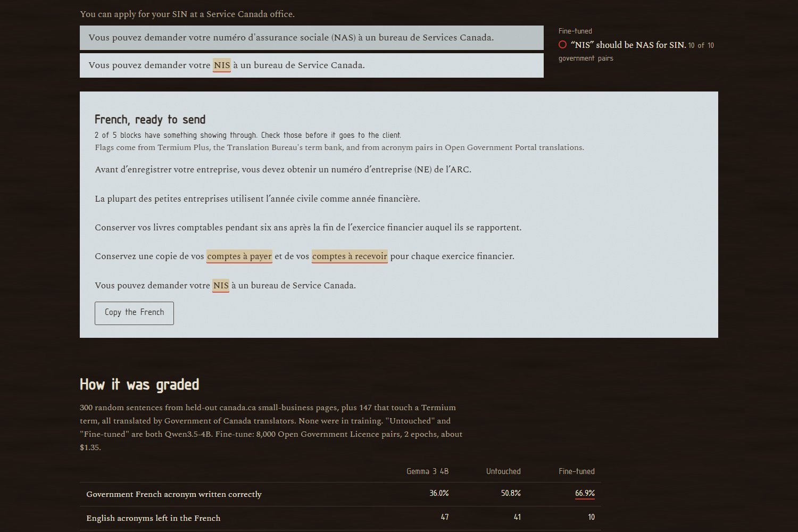The image size is (798, 532).
Task: Click the reference translation mentioning numéro d'assurance sociale (NAS)
Action: tap(312, 38)
